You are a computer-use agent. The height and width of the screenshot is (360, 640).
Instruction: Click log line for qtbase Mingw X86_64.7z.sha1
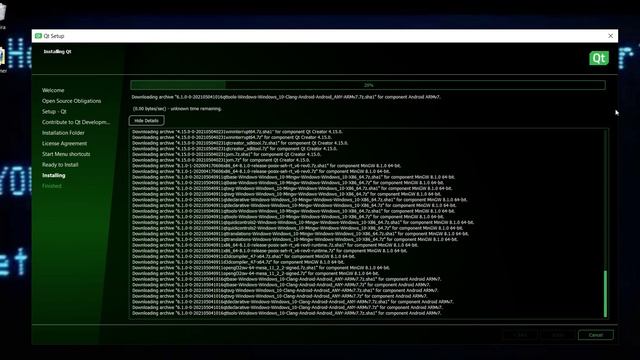tap(293, 177)
